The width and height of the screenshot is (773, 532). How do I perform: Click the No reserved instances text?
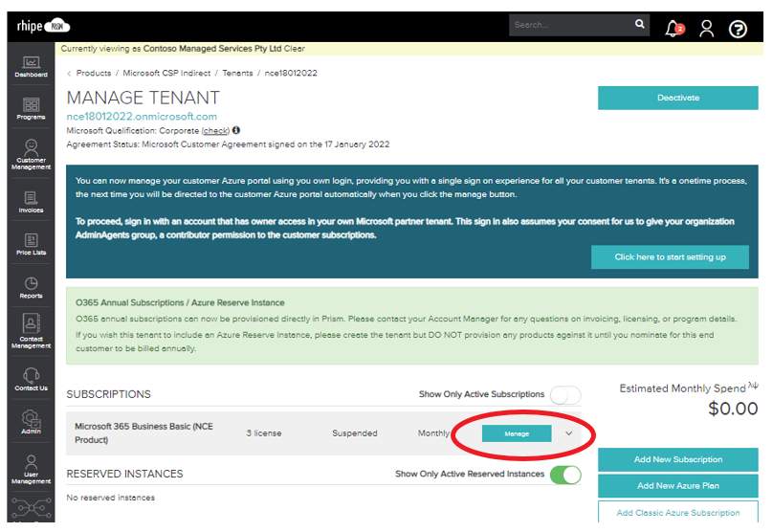point(110,498)
